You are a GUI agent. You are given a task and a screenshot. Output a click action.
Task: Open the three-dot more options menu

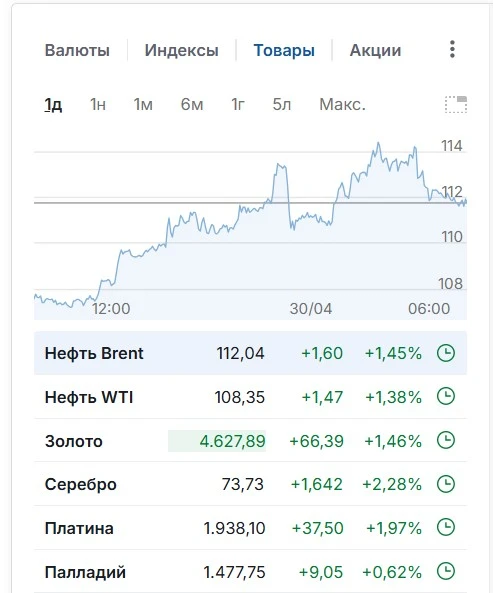452,50
